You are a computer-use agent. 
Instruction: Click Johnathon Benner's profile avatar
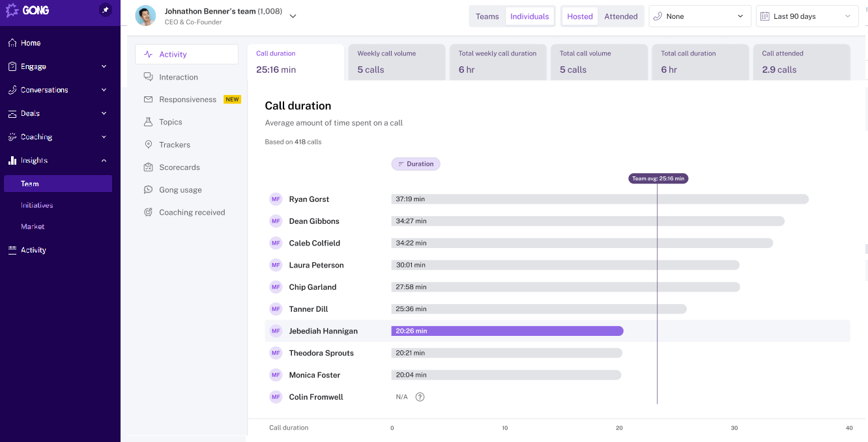(145, 16)
